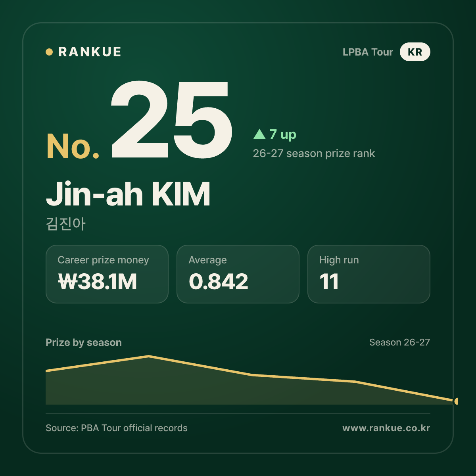This screenshot has height=476, width=476.
Task: Click '26-27 season prize rank' caption
Action: pyautogui.click(x=314, y=154)
